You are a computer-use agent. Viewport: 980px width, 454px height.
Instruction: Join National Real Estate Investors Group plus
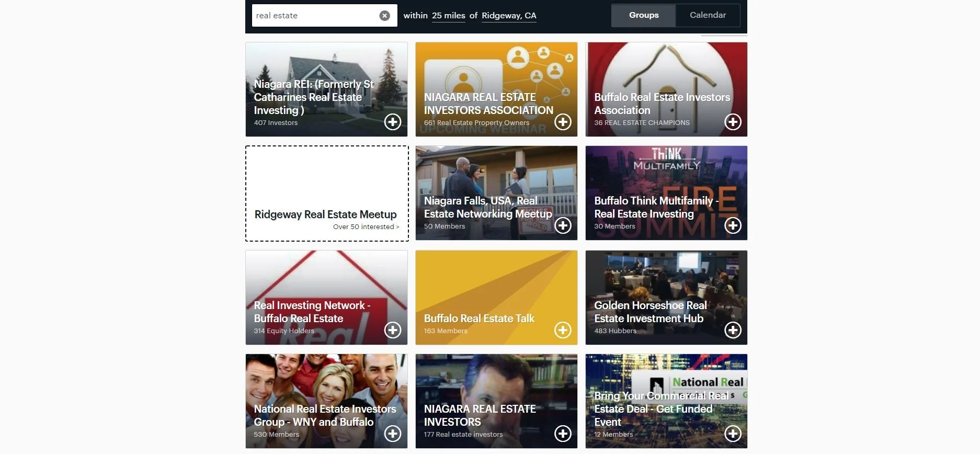tap(393, 434)
